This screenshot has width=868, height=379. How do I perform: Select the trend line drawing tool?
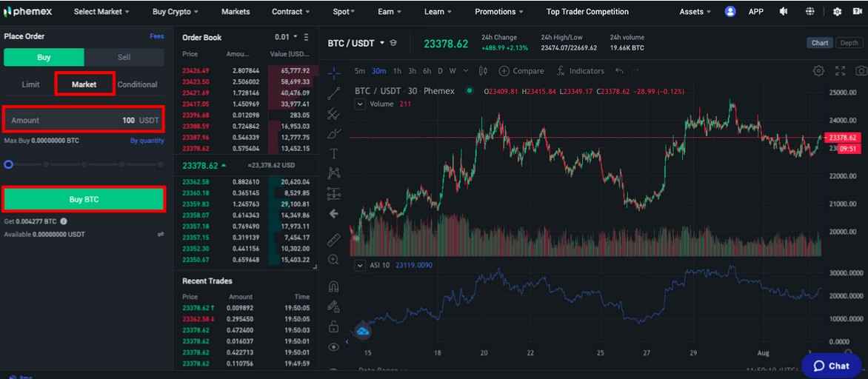pos(334,93)
